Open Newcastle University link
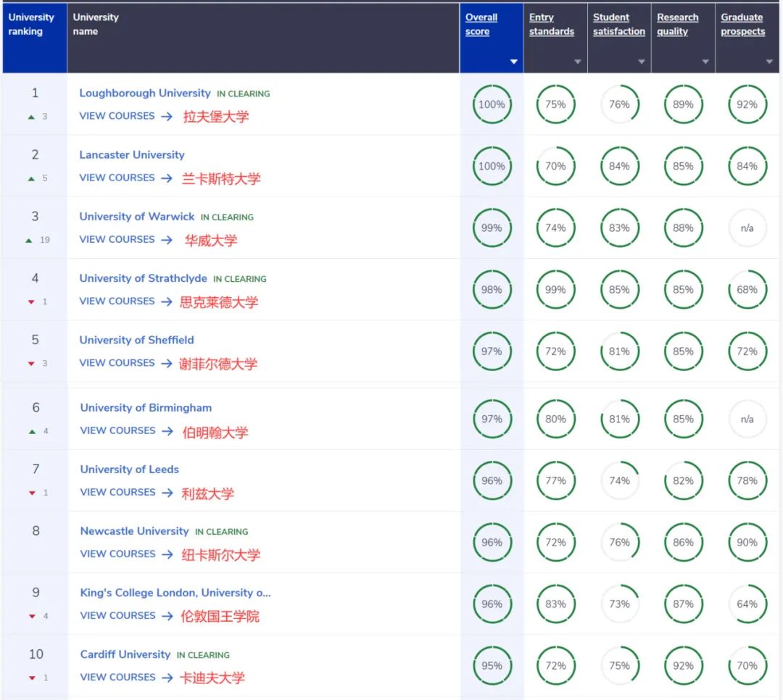 [x=134, y=530]
